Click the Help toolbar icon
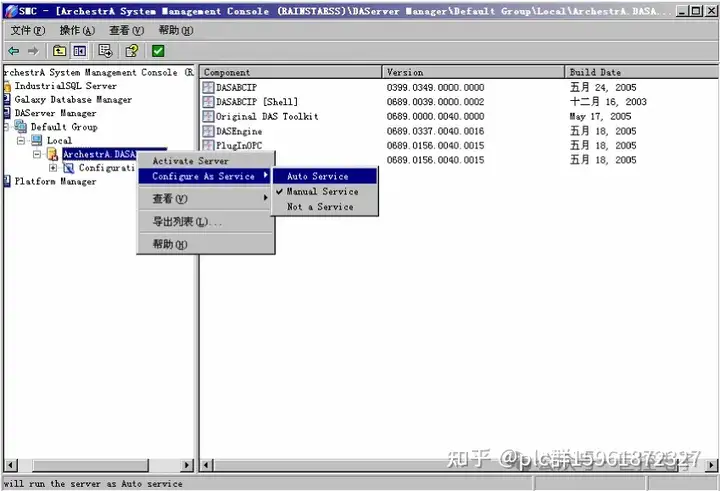Image resolution: width=720 pixels, height=491 pixels. click(132, 51)
